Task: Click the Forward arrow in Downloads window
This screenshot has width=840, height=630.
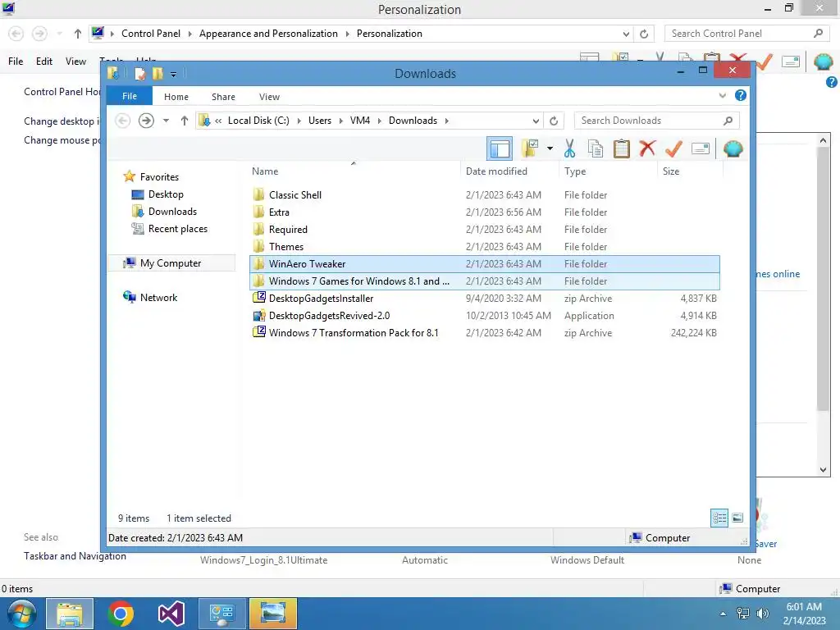Action: [x=146, y=121]
